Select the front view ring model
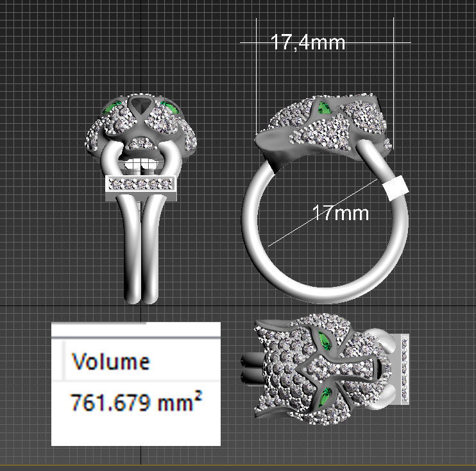The height and width of the screenshot is (471, 476). (x=141, y=199)
